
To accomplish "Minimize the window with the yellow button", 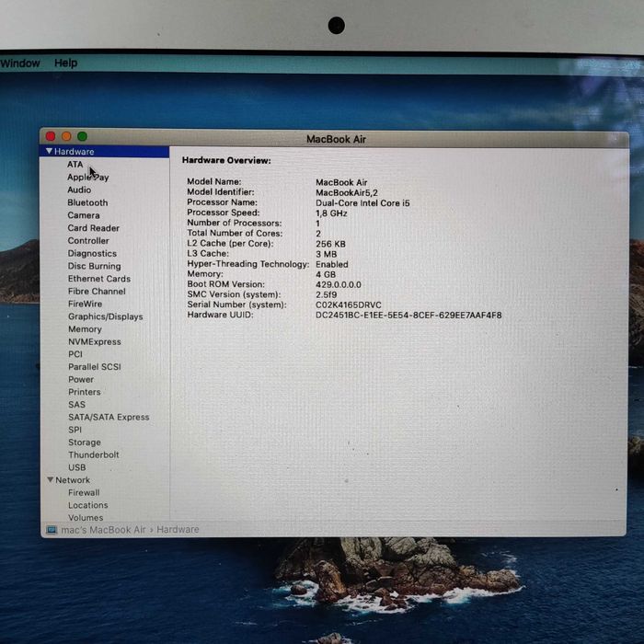I will (66, 136).
